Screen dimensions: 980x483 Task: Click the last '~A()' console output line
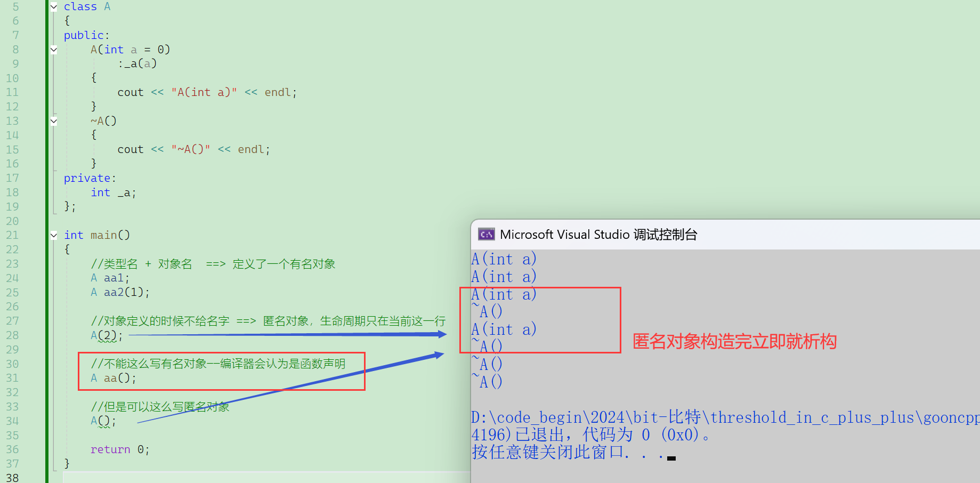(487, 382)
